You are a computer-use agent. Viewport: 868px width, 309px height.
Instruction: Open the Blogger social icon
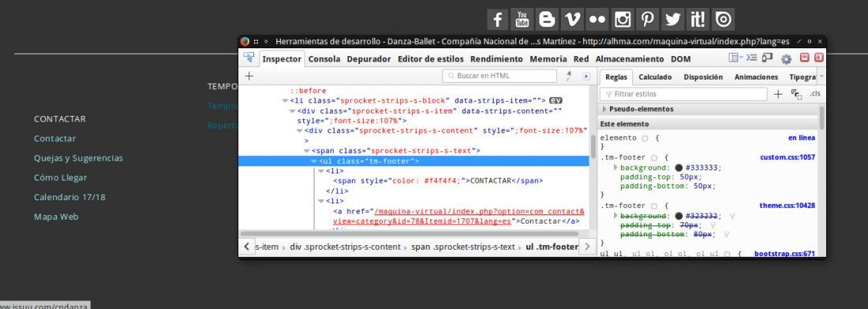point(547,20)
